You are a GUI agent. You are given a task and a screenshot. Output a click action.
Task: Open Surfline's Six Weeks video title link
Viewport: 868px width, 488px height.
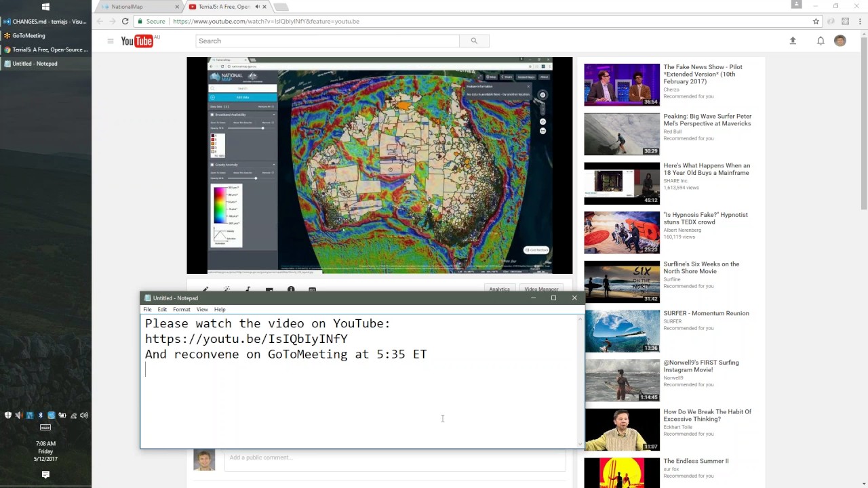(701, 268)
